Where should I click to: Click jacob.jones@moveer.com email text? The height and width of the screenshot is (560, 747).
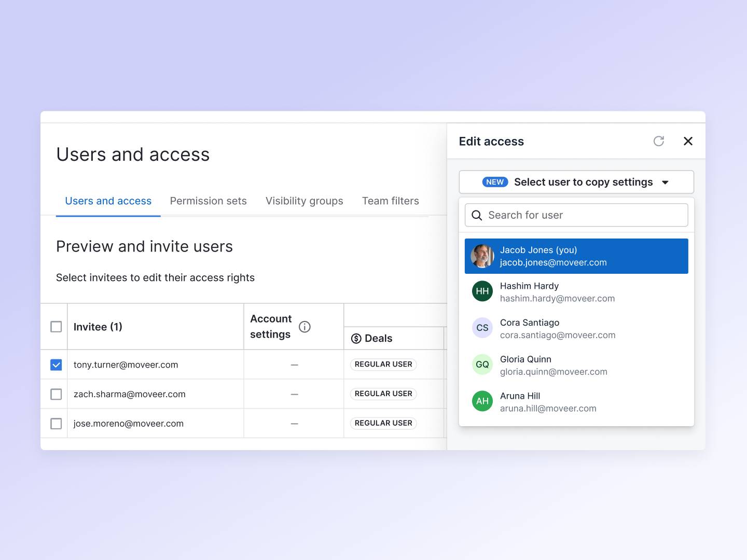click(554, 262)
